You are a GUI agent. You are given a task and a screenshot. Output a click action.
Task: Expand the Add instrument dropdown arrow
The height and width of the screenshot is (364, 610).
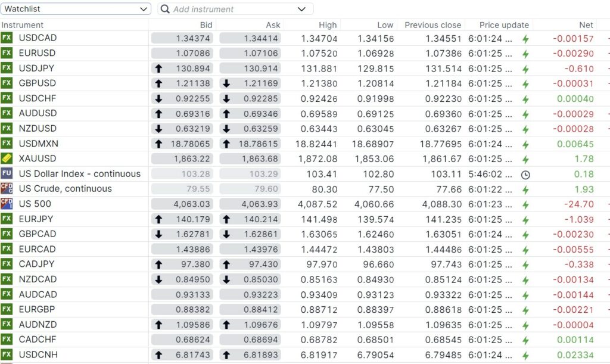[x=302, y=10]
